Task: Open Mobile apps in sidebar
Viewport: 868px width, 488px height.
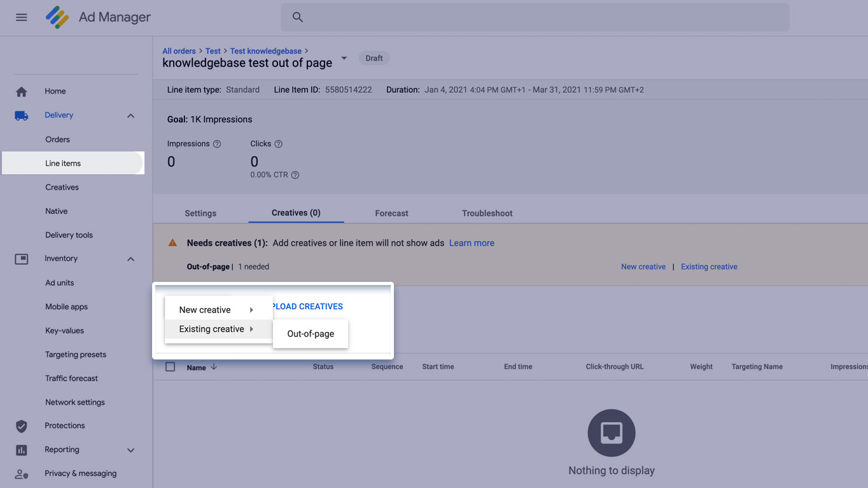Action: point(66,307)
